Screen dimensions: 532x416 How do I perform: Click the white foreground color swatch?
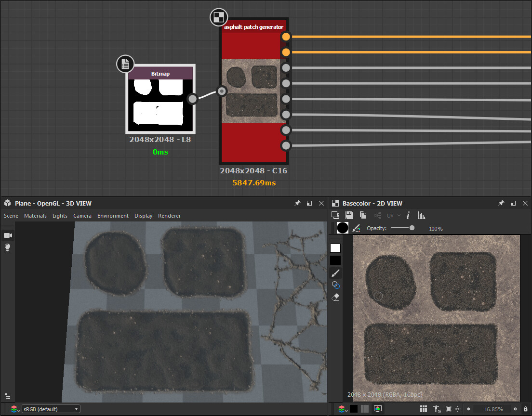coord(335,248)
